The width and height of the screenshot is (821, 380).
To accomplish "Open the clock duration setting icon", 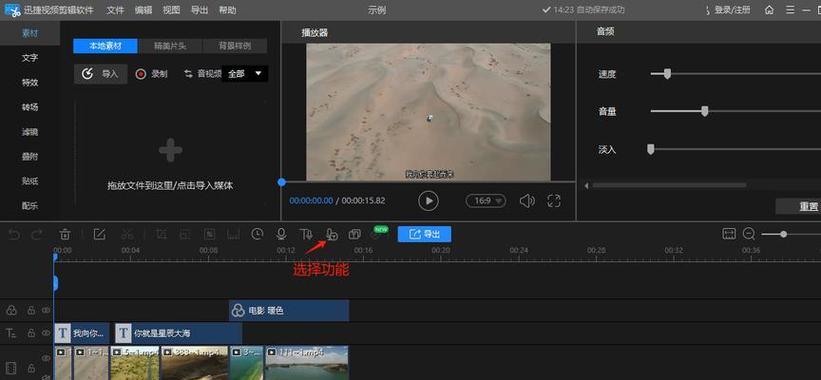I will [x=257, y=234].
